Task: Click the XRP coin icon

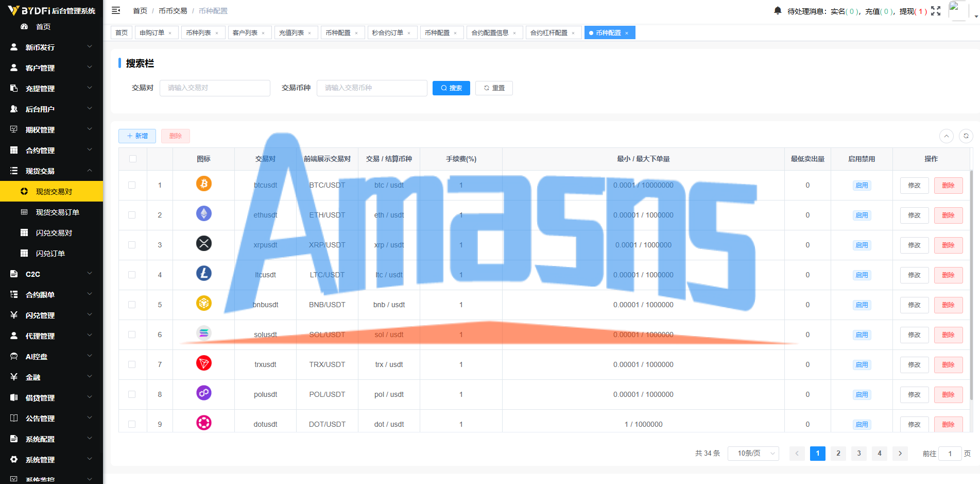Action: 204,243
